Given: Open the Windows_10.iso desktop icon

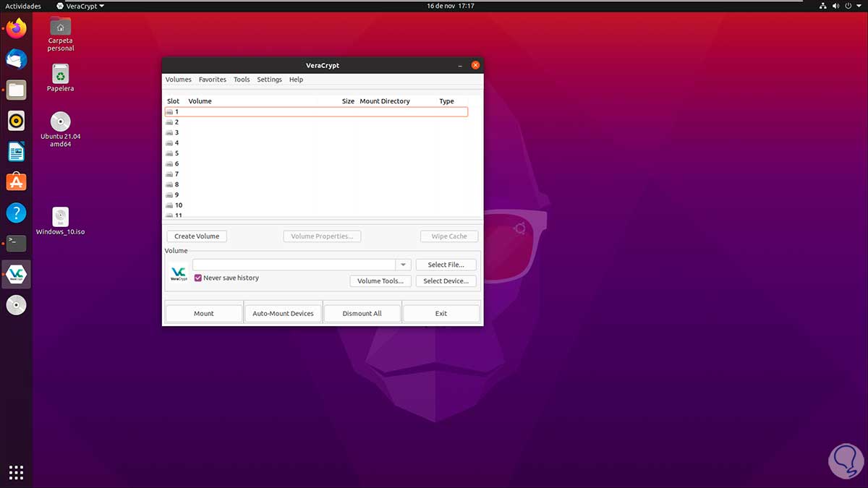Looking at the screenshot, I should point(60,217).
